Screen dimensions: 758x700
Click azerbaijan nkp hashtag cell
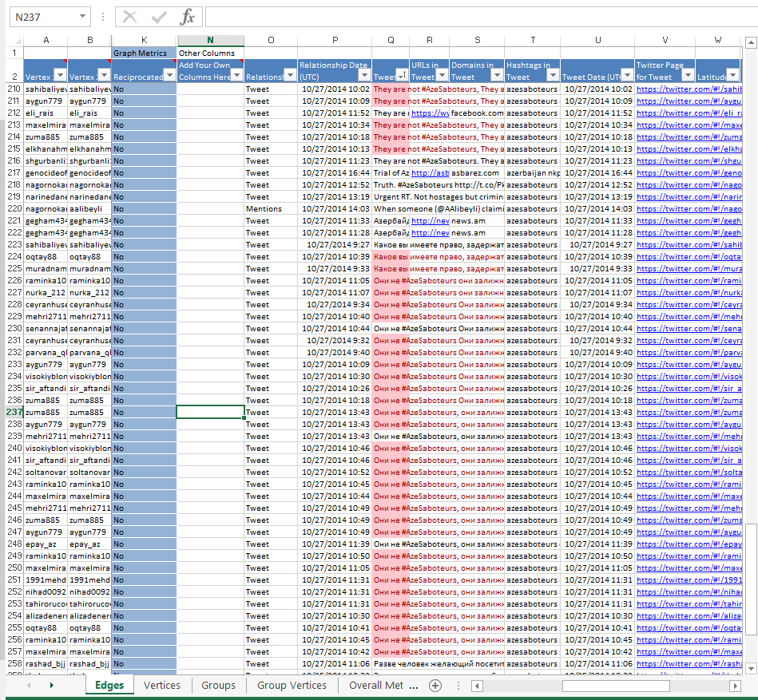[532, 173]
